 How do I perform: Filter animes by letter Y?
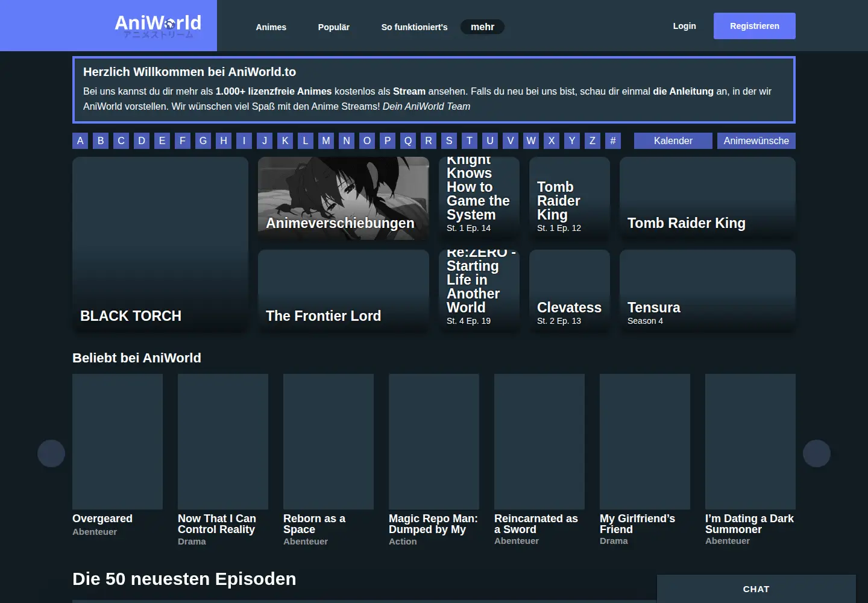[x=572, y=140]
